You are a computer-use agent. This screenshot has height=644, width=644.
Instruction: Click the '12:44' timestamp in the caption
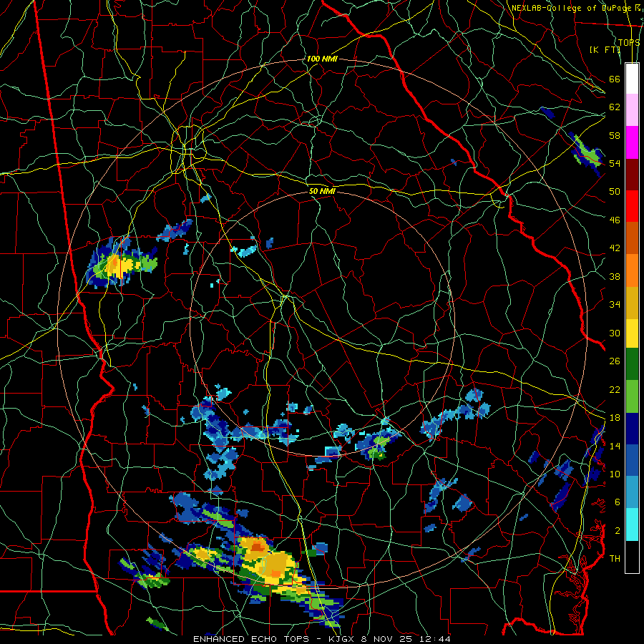(435, 639)
